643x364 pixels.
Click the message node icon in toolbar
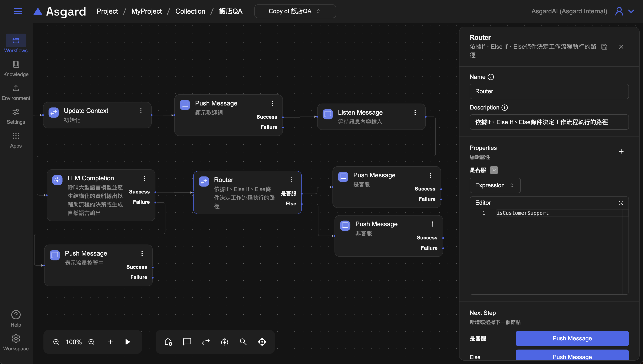pos(187,342)
